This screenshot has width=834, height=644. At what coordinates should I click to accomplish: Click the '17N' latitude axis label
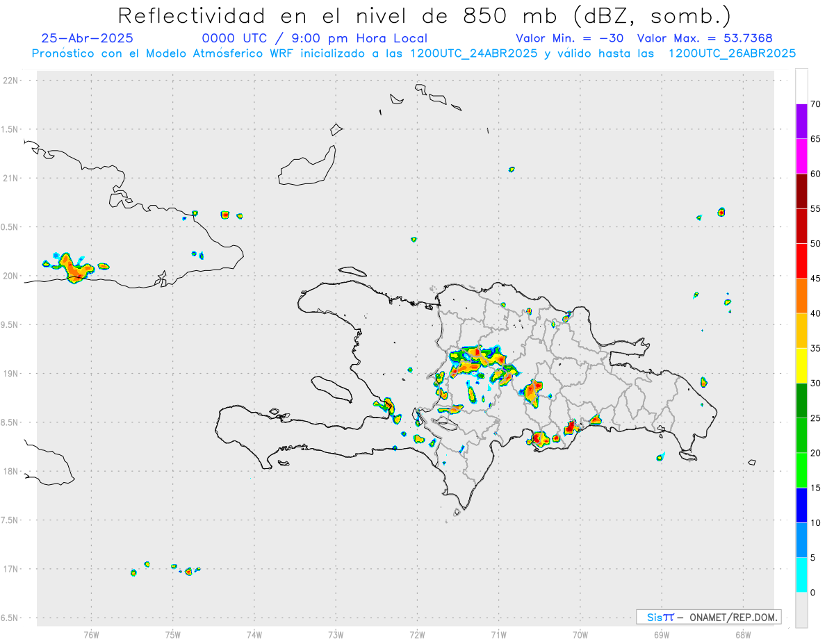point(12,569)
